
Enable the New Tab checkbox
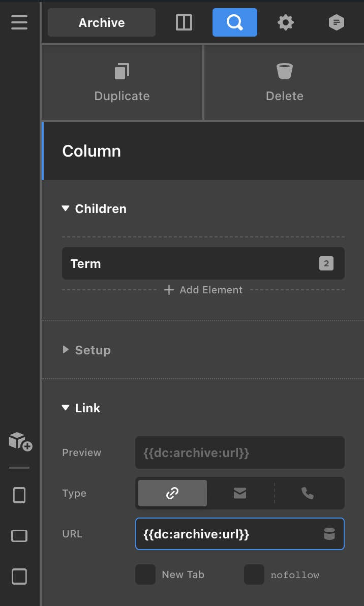tap(145, 574)
